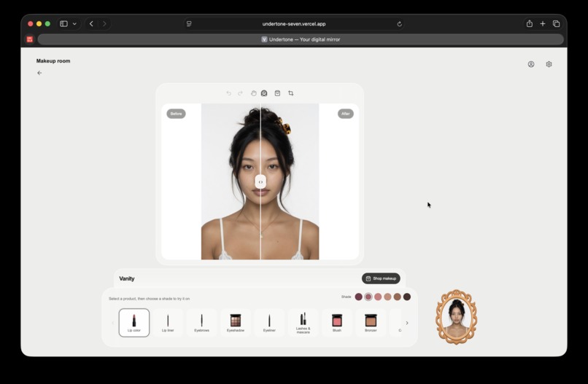Select the selected rose-mauve shade swatch

click(368, 297)
